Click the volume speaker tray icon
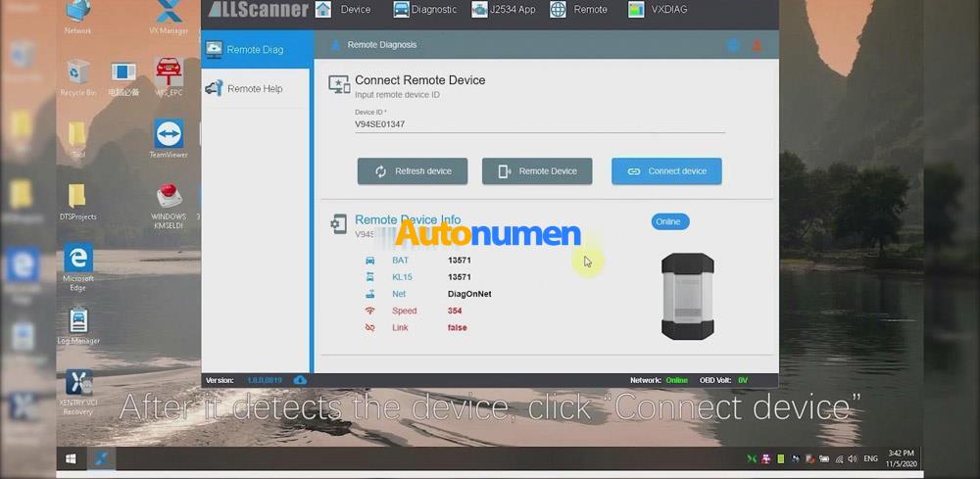The width and height of the screenshot is (980, 479). (x=853, y=459)
